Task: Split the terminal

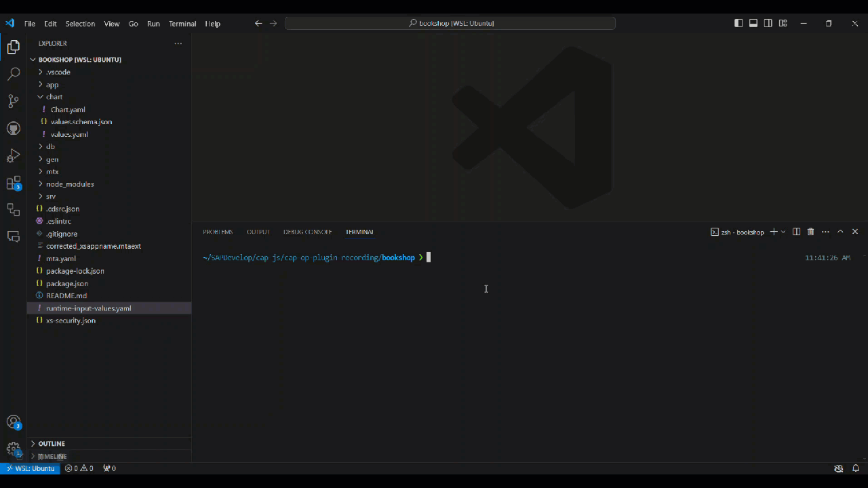Action: click(x=797, y=232)
